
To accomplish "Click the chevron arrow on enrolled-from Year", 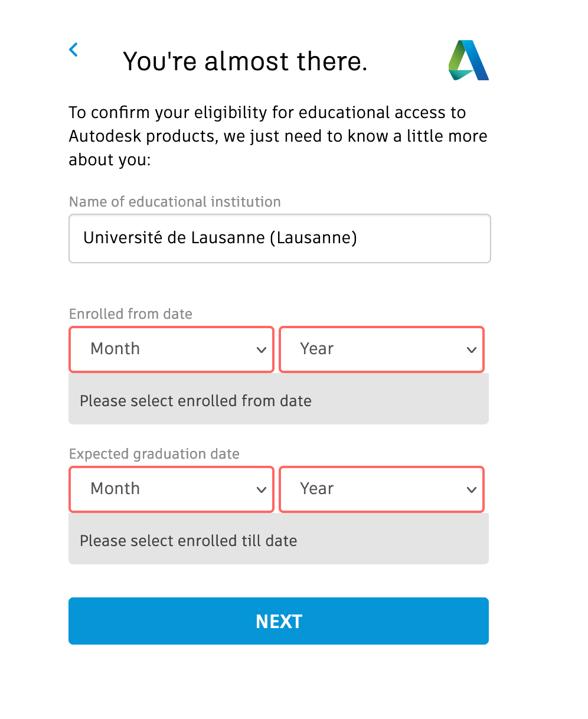I will (x=471, y=350).
